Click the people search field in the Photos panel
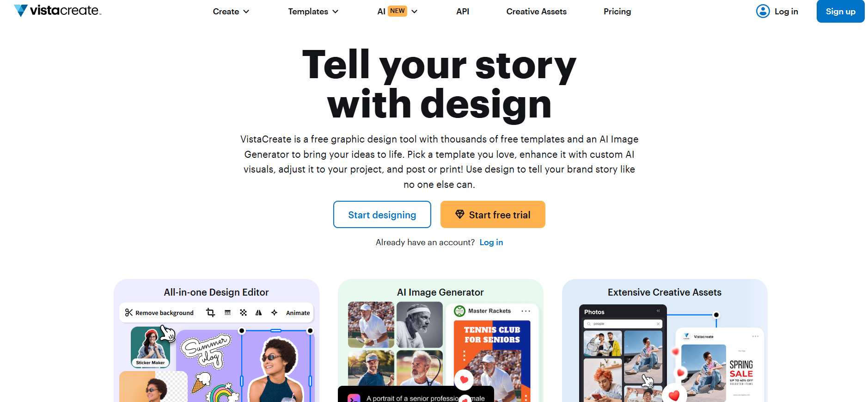Viewport: 868px width, 402px height. pos(623,324)
